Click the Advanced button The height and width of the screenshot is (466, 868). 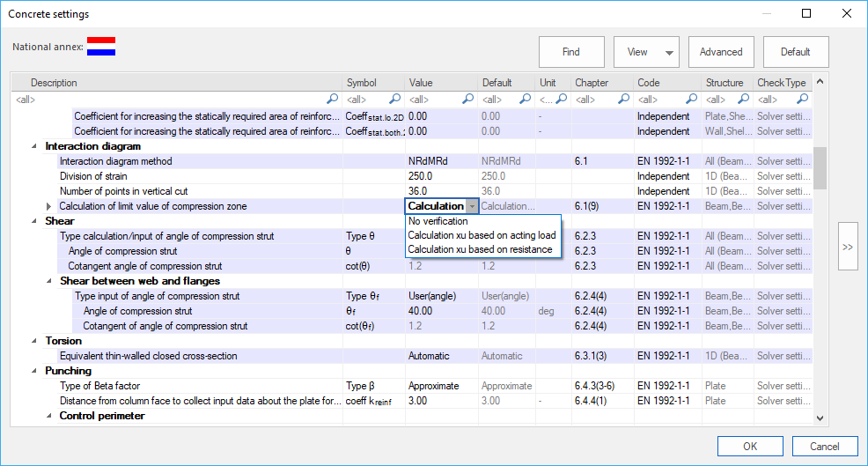(x=721, y=52)
